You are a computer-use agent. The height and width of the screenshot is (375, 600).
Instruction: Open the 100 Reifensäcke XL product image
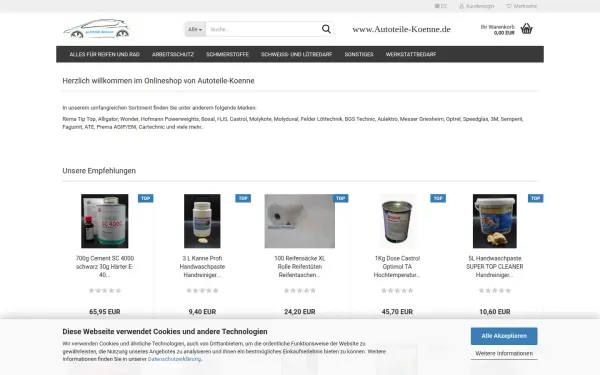click(300, 221)
